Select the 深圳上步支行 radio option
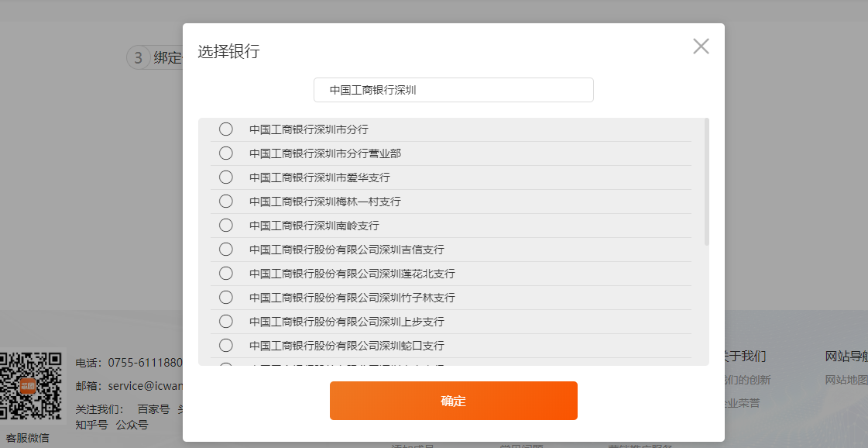Viewport: 868px width, 448px height. (226, 322)
